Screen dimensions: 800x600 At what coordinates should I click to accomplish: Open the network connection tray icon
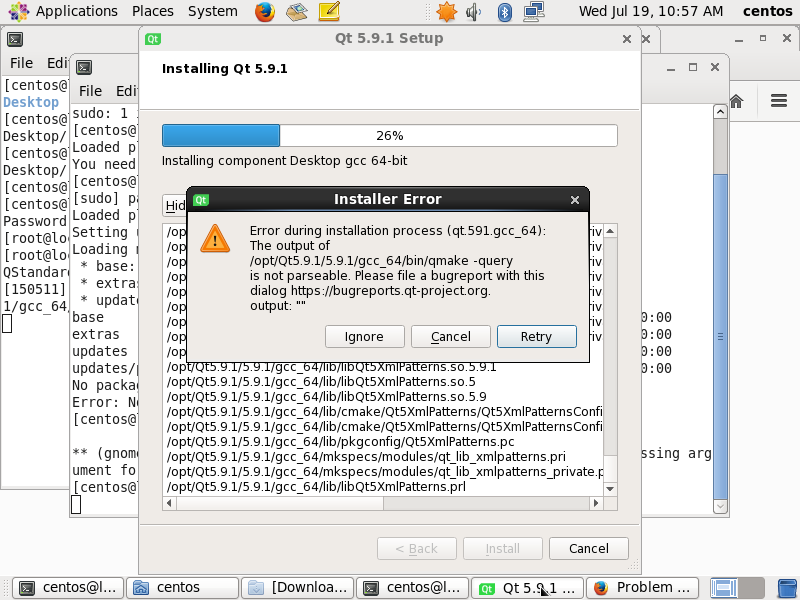(534, 11)
